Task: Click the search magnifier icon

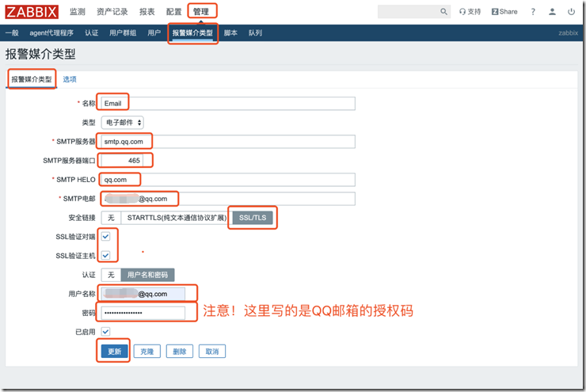Action: 443,12
